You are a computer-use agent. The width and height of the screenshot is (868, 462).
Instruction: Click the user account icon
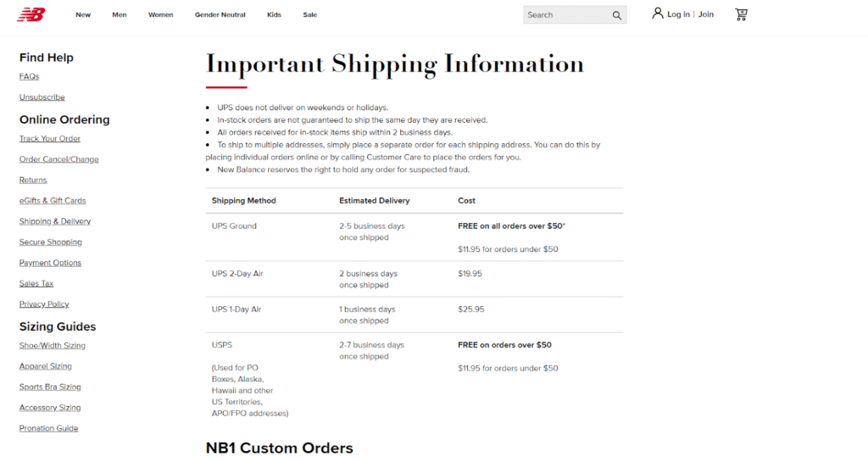[657, 14]
